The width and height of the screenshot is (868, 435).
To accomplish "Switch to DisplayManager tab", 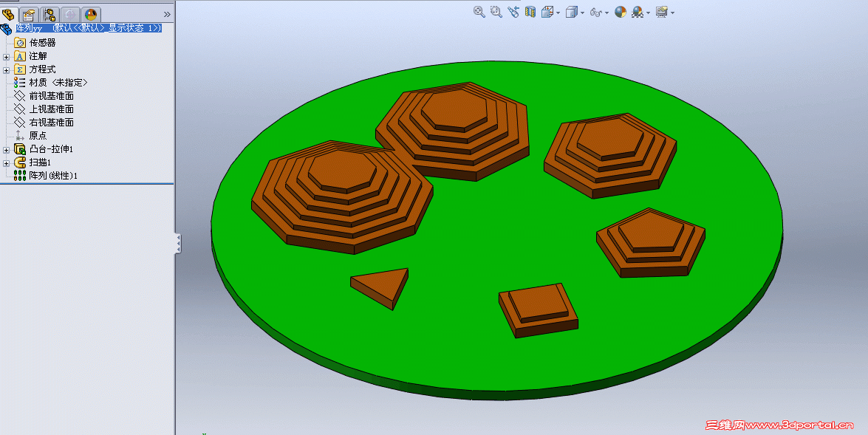I will click(90, 14).
